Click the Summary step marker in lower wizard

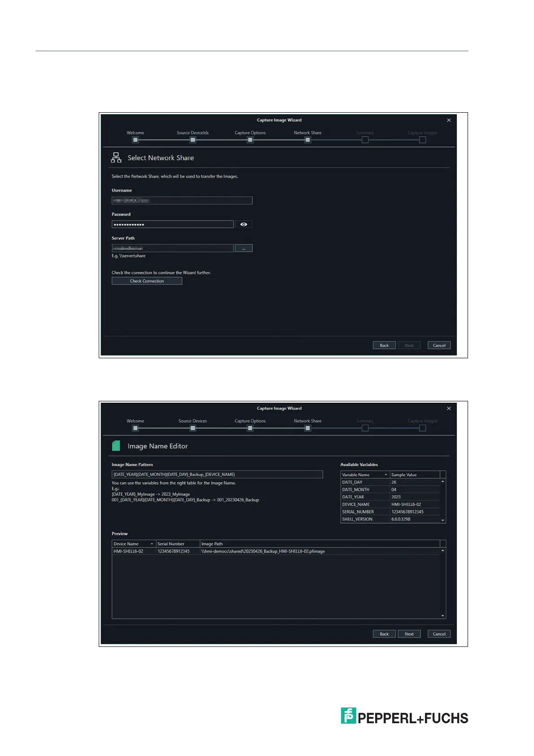pyautogui.click(x=365, y=428)
